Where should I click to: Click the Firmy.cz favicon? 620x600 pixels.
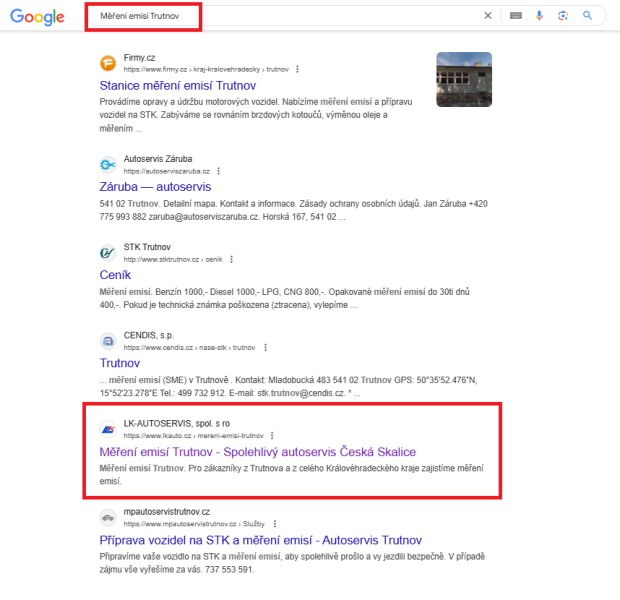pos(108,63)
